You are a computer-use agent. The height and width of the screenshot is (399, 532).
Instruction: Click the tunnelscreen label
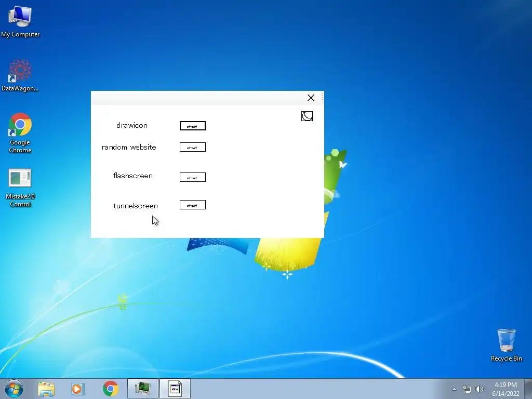coord(136,206)
